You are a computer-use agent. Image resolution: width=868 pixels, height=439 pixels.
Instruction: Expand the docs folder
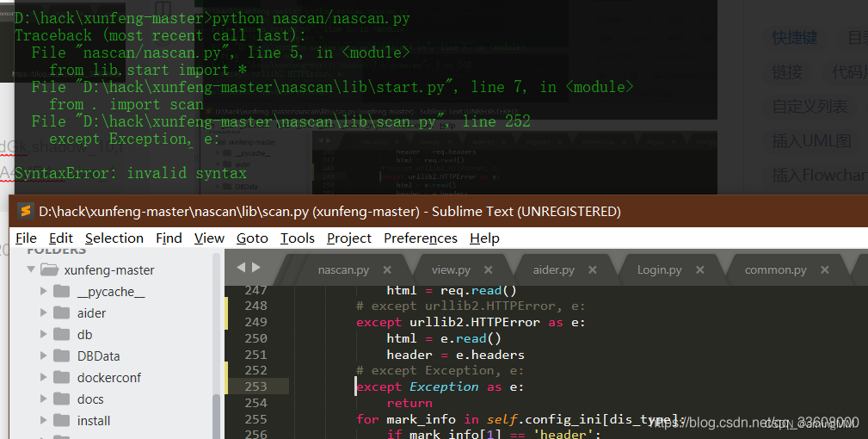43,399
